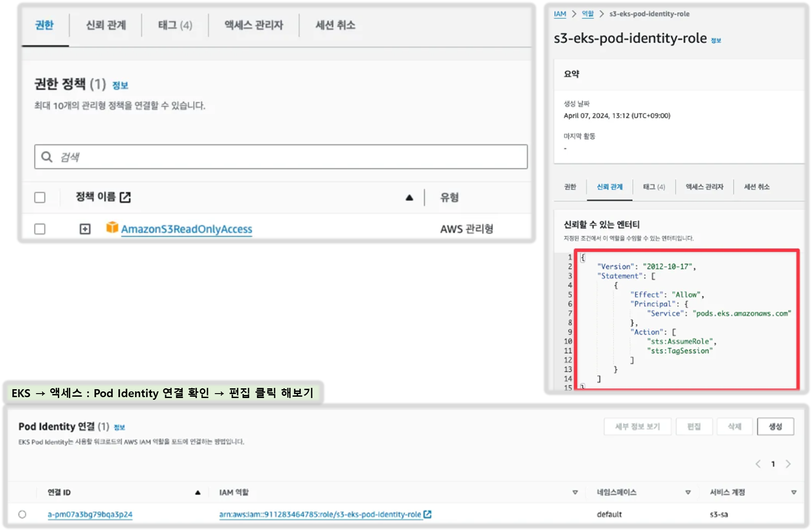Open the 태그 (4) tab in the role detail panel

[654, 187]
